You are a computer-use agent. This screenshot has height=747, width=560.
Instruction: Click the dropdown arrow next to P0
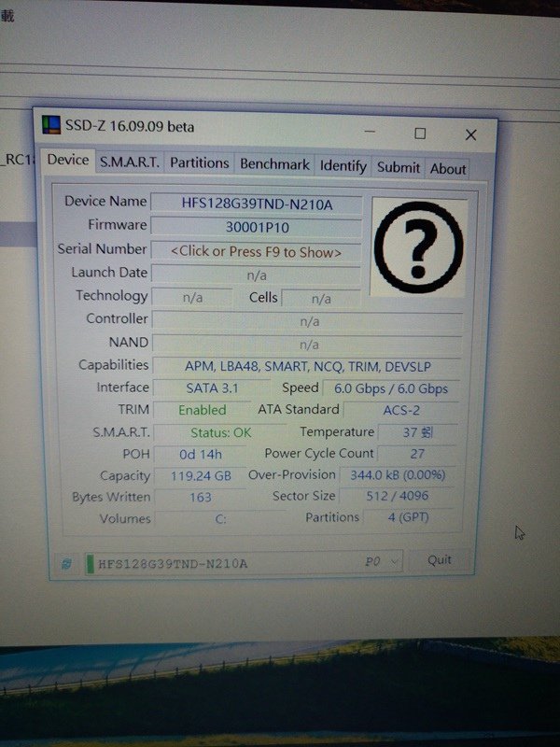394,561
